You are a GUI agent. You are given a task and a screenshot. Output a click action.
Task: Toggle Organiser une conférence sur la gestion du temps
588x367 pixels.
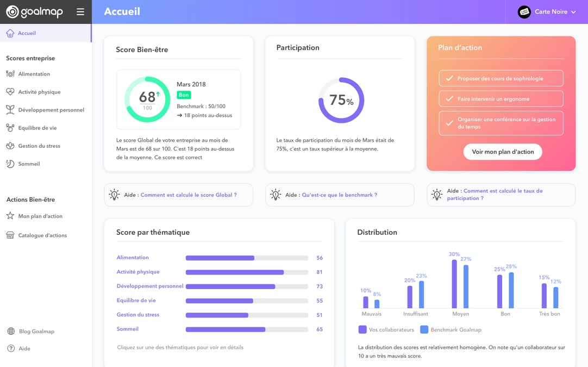click(449, 123)
